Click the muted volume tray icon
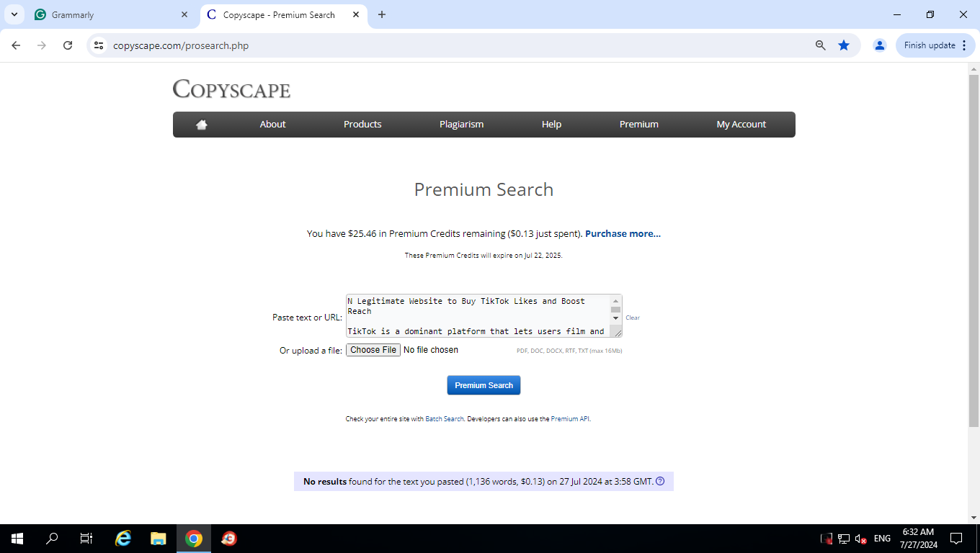Image resolution: width=980 pixels, height=553 pixels. (861, 539)
